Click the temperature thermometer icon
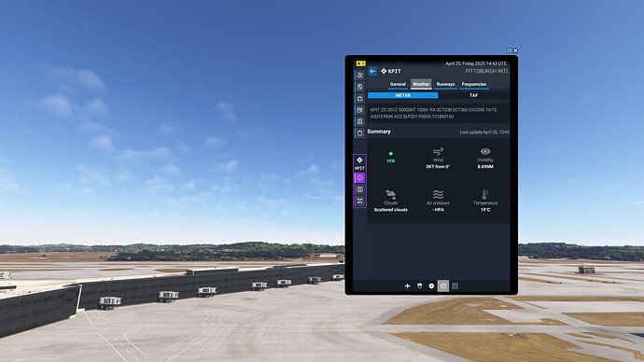This screenshot has height=362, width=644. (485, 194)
